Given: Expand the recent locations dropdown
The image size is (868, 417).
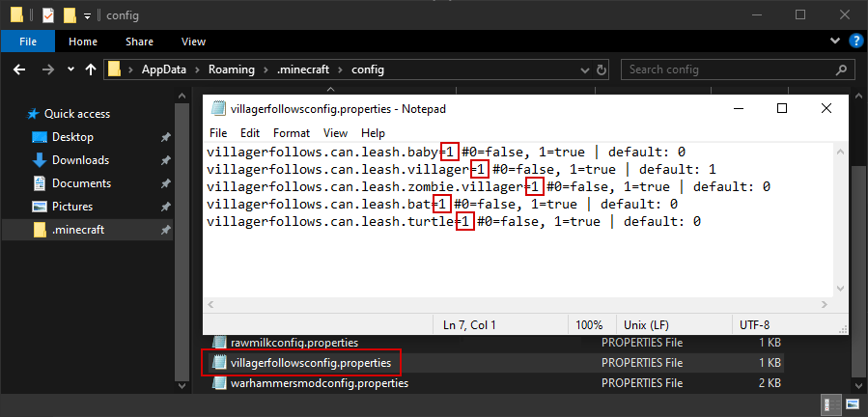Looking at the screenshot, I should pos(70,69).
